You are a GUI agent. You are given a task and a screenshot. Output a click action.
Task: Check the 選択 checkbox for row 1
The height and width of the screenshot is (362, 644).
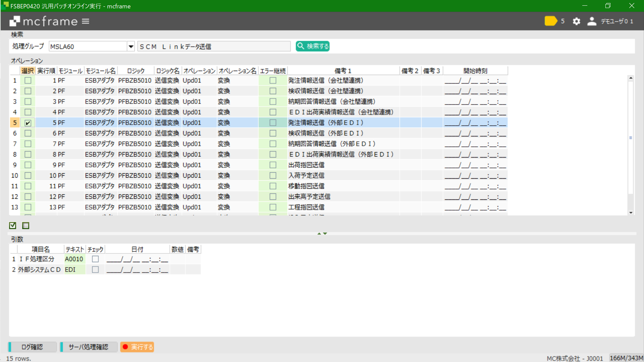tap(28, 80)
